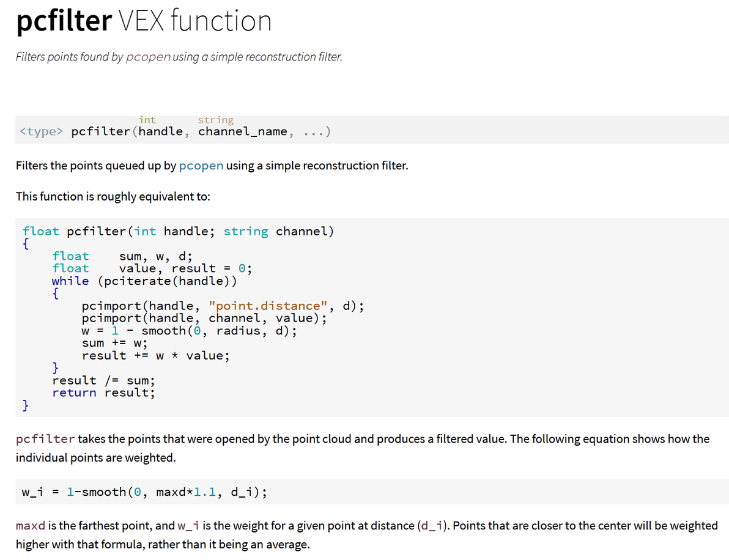Select the 'handle' argument in the function signature
The image size is (729, 560).
(160, 131)
